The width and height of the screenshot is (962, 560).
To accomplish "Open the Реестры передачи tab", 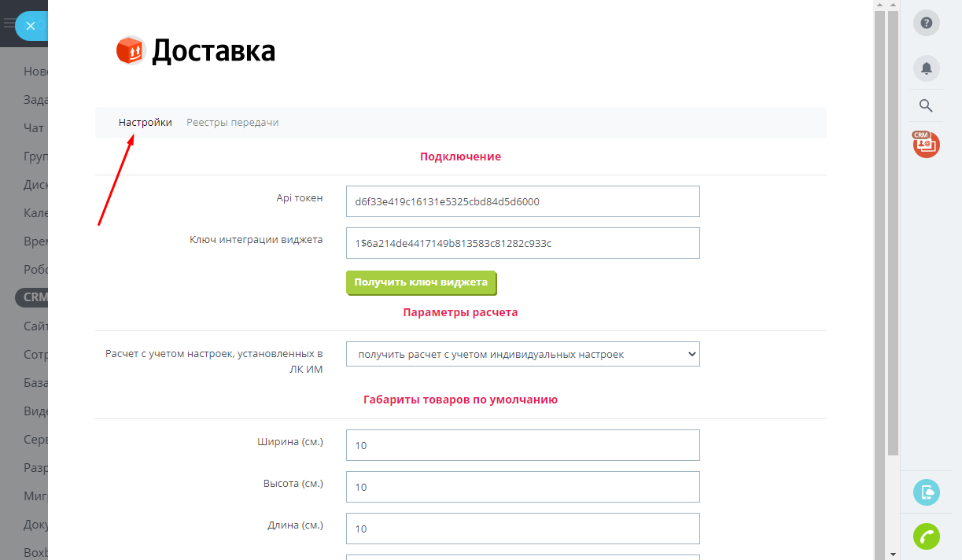I will coord(232,123).
